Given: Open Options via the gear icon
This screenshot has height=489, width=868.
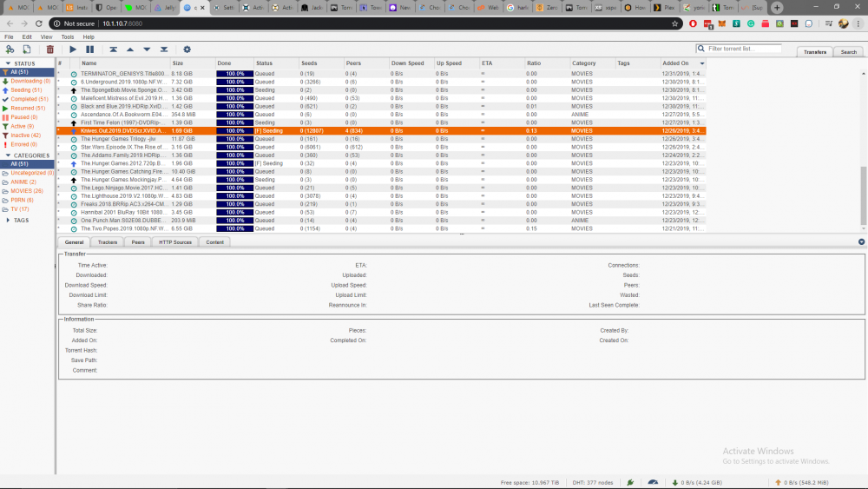Looking at the screenshot, I should (x=187, y=50).
